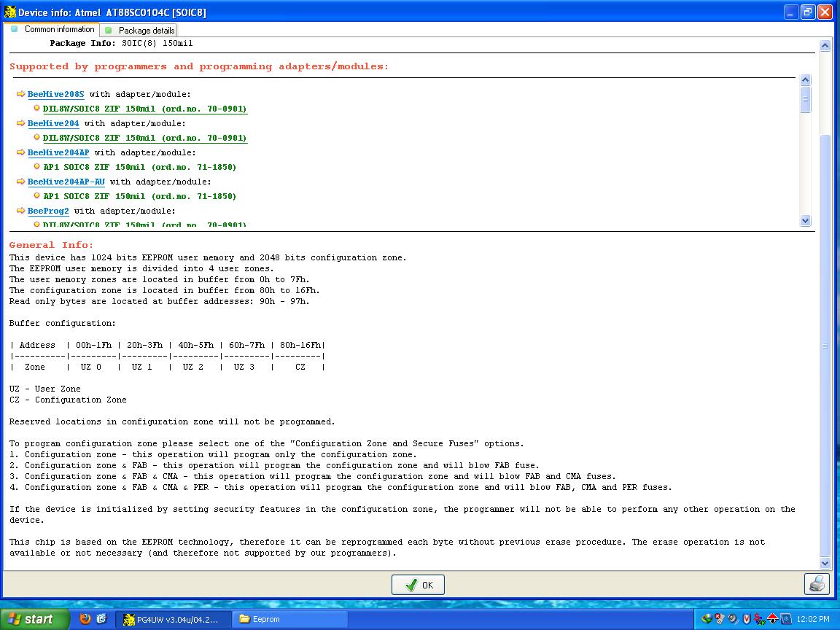
Task: Open the BeeHive204AP programmer link
Action: pyautogui.click(x=58, y=152)
